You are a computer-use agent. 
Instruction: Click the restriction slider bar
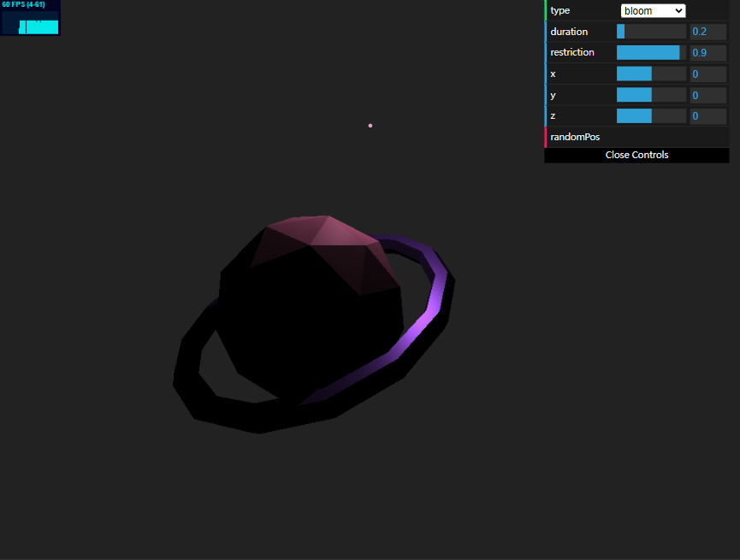click(x=651, y=52)
